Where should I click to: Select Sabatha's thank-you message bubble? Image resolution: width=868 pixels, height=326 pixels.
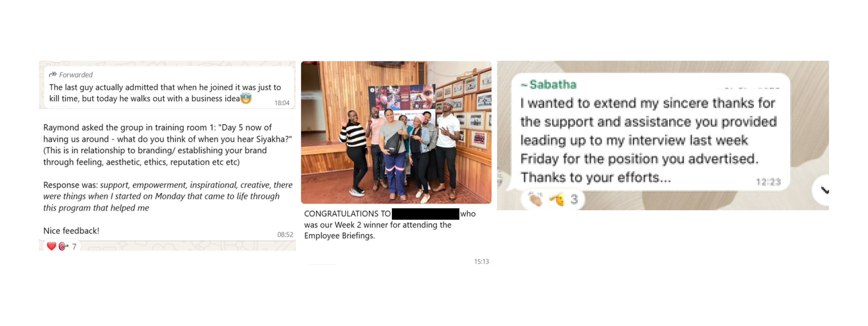point(650,132)
